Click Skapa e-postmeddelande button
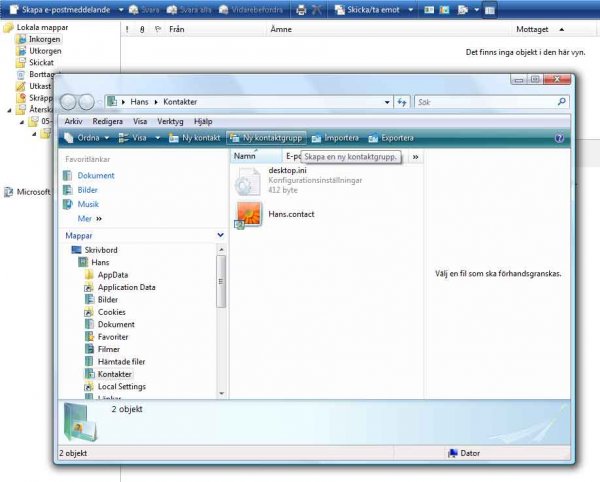 pyautogui.click(x=62, y=9)
